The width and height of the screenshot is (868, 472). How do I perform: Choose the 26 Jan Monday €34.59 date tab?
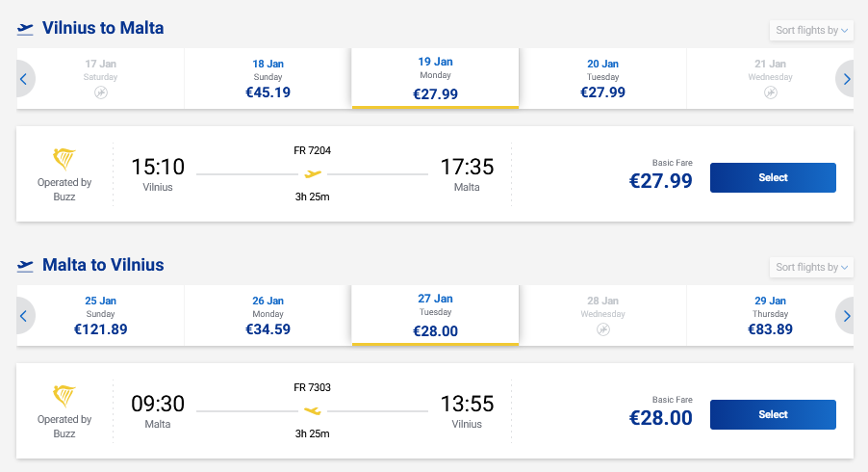pos(268,315)
